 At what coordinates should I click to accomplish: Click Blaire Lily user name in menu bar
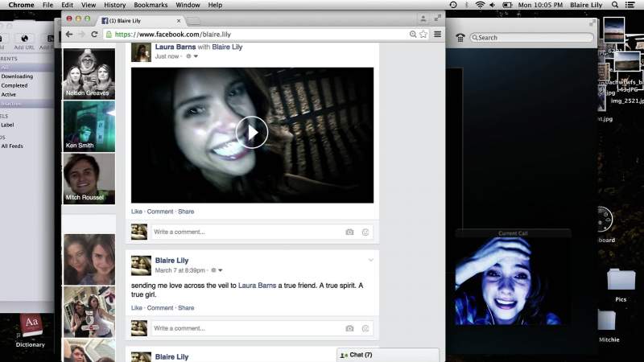point(586,5)
